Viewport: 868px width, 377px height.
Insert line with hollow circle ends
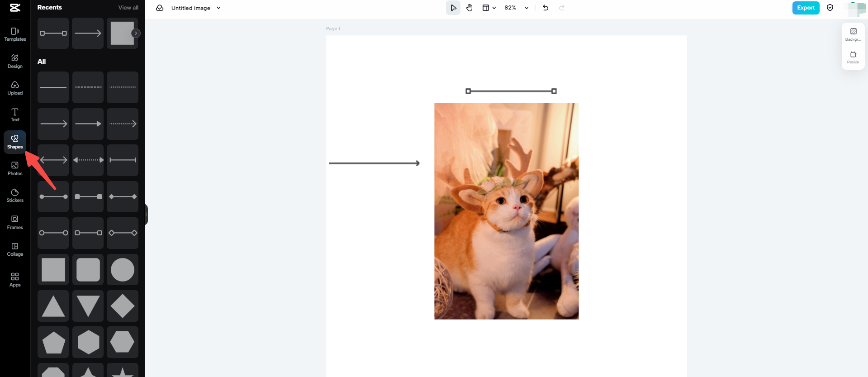click(x=53, y=233)
